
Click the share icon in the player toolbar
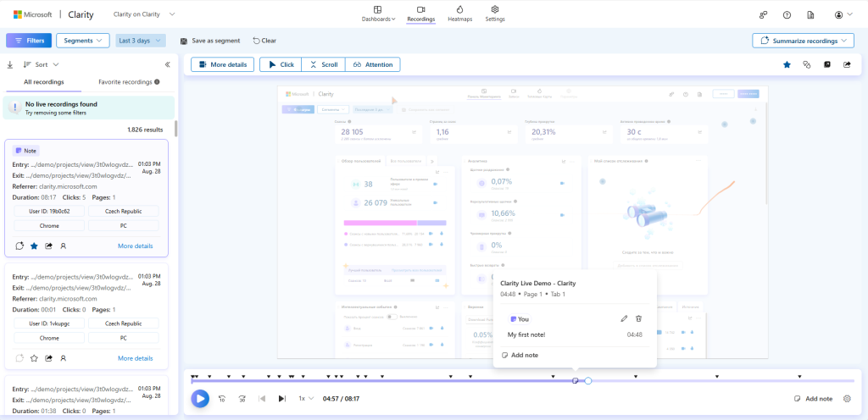[847, 64]
